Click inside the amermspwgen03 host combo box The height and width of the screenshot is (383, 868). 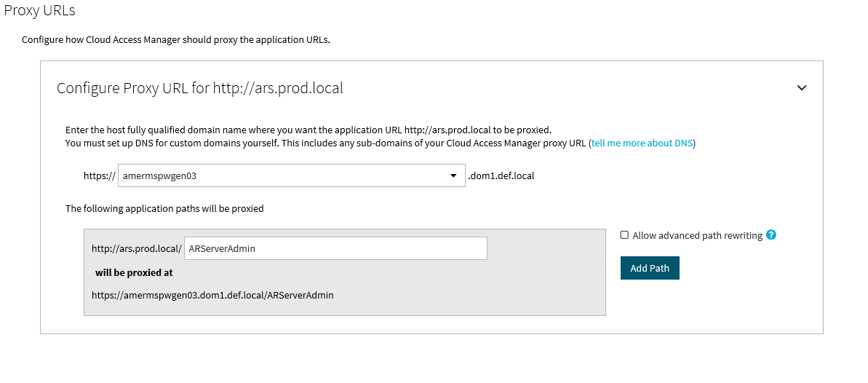click(x=291, y=175)
